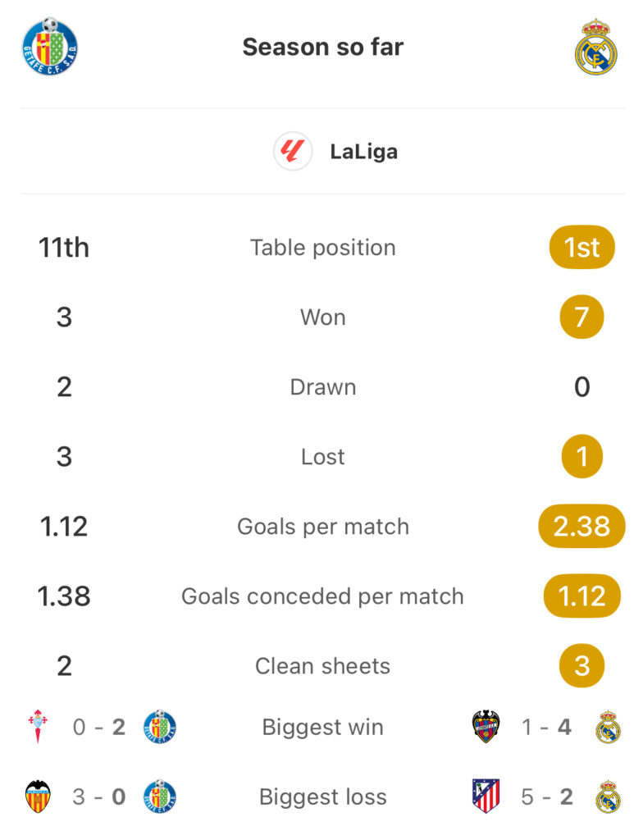
Task: Open the LaLiga competition label
Action: tap(363, 152)
